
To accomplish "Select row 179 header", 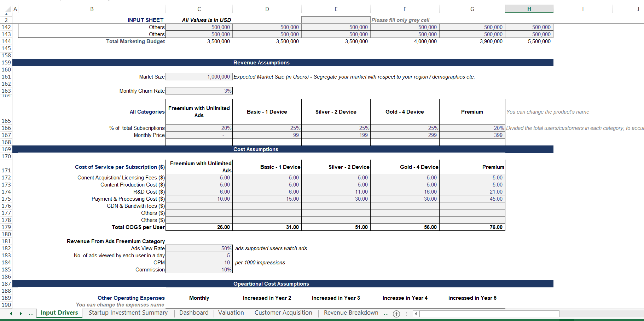I will pyautogui.click(x=6, y=227).
